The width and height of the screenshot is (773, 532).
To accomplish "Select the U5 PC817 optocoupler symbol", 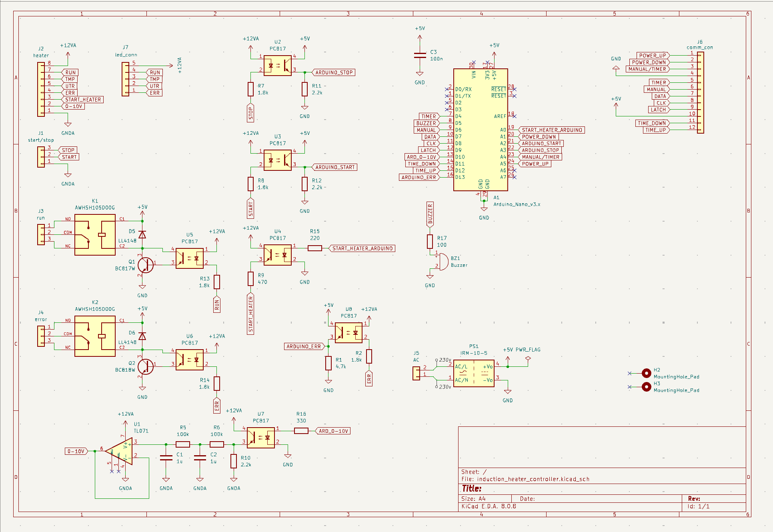I will (x=190, y=258).
